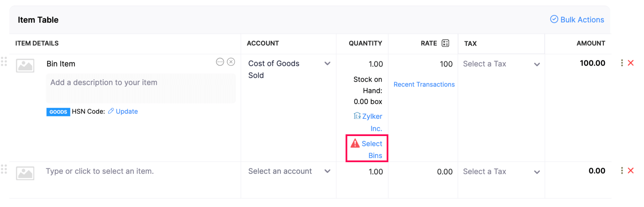Image resolution: width=644 pixels, height=207 pixels.
Task: Click the rate calculator icon in header
Action: coord(445,43)
